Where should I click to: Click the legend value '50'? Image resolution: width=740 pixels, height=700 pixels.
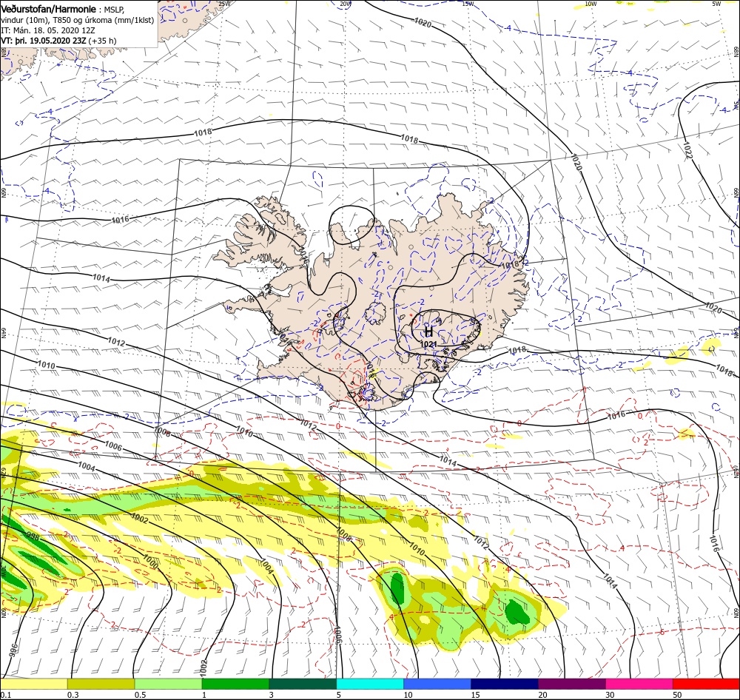coord(677,695)
